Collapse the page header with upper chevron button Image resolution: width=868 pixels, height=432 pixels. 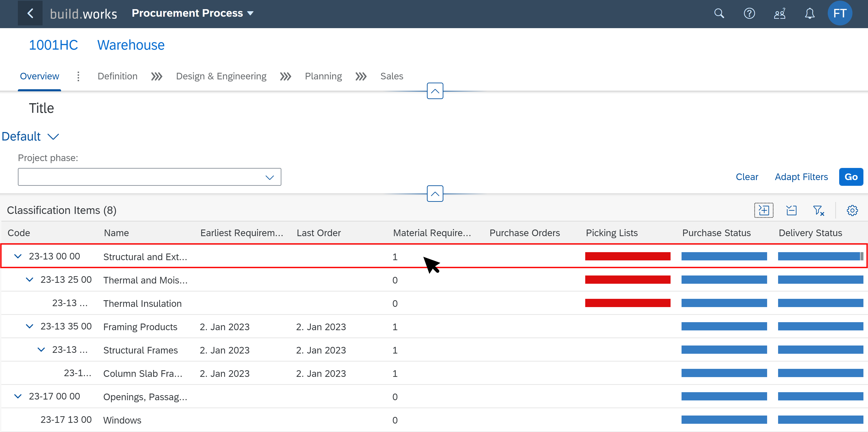click(435, 91)
